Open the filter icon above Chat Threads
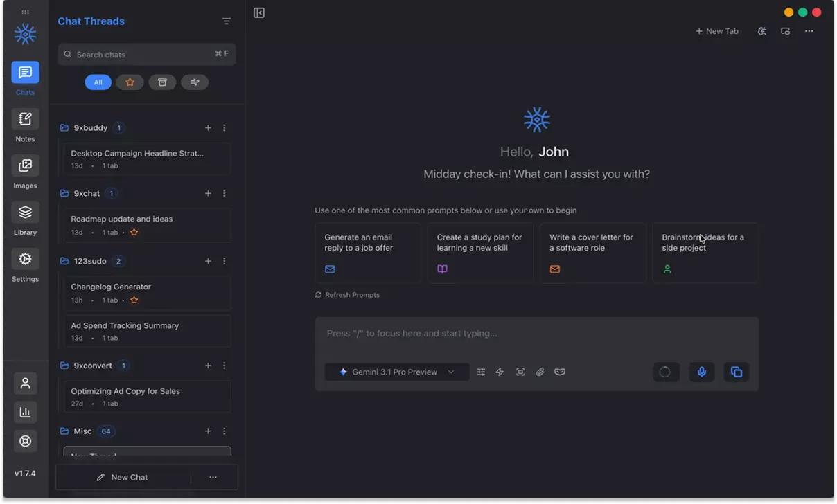 click(227, 21)
